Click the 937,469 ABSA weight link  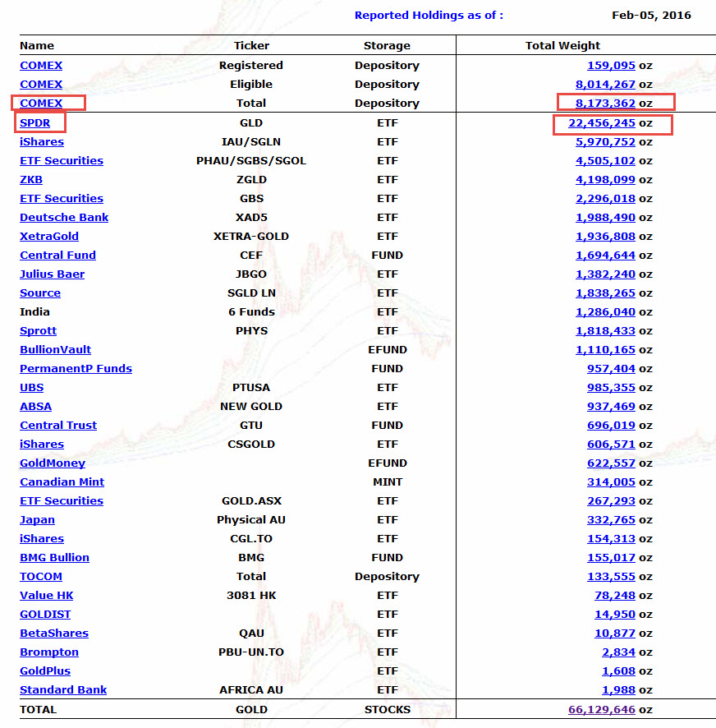[x=611, y=407]
